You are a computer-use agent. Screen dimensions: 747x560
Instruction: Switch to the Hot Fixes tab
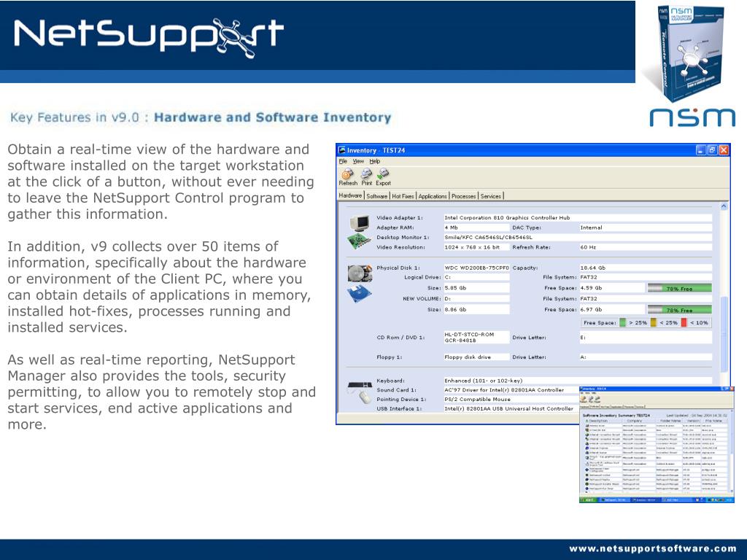pyautogui.click(x=403, y=196)
